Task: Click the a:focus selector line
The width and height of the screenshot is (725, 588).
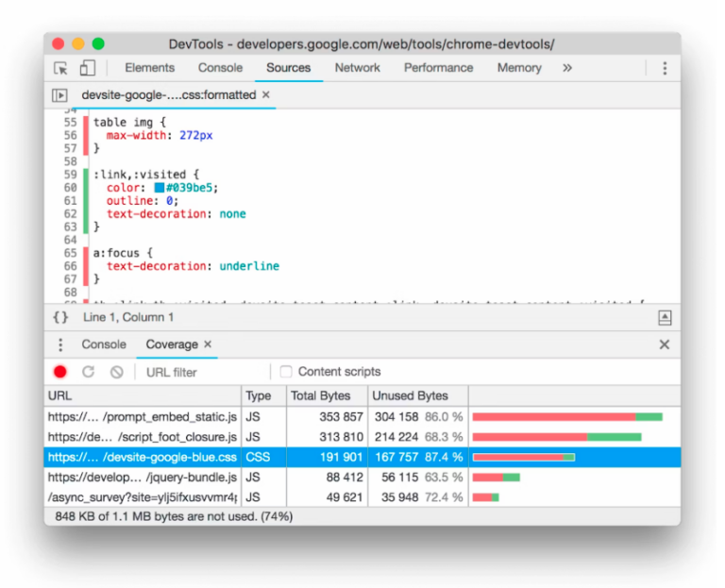Action: (x=123, y=253)
